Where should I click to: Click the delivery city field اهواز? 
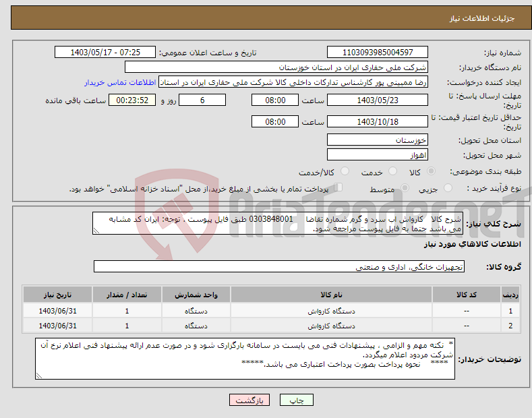(x=378, y=154)
